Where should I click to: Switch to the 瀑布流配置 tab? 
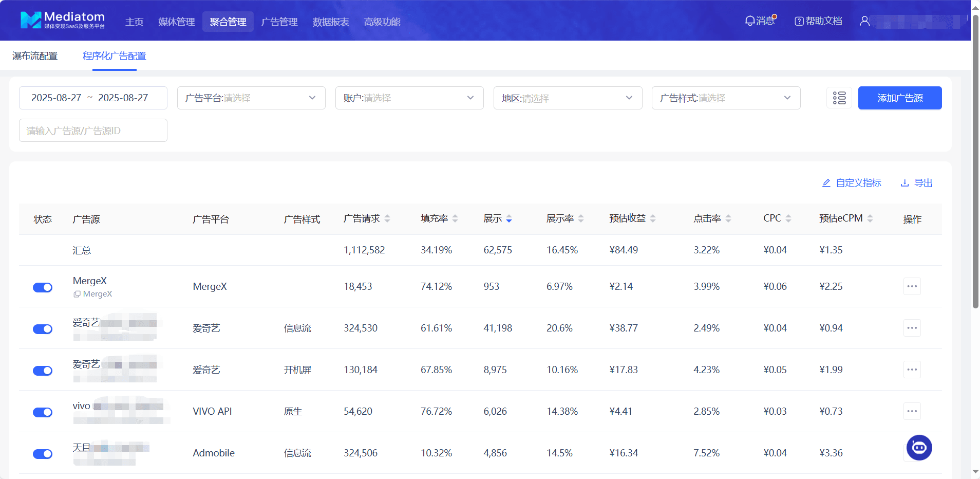(35, 56)
